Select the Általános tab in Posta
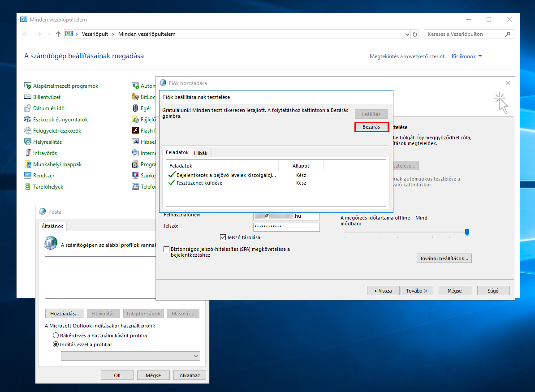Viewport: 535px width, 392px height. [x=52, y=226]
